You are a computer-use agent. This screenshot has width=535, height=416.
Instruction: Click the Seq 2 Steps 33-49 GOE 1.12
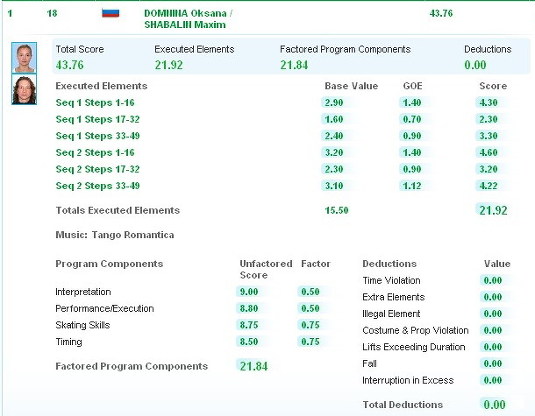[412, 186]
